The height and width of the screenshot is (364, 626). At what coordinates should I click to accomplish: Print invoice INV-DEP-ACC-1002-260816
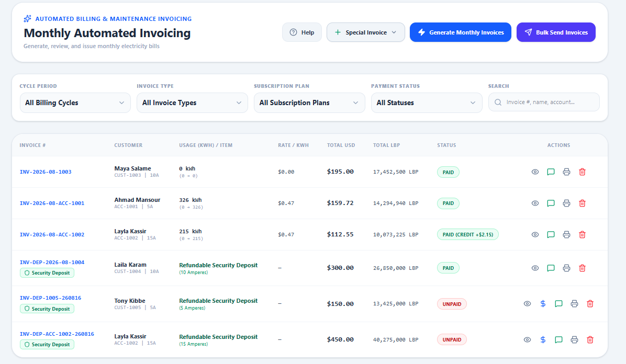[x=574, y=339]
